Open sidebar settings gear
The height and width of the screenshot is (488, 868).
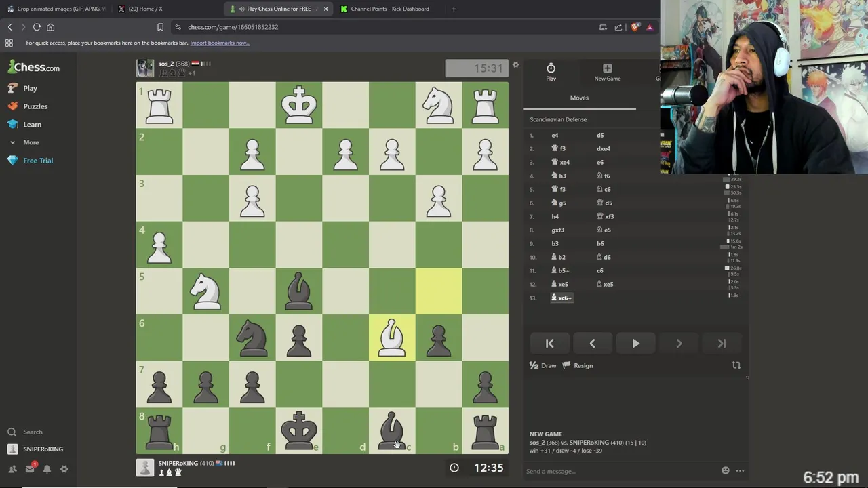pyautogui.click(x=64, y=469)
